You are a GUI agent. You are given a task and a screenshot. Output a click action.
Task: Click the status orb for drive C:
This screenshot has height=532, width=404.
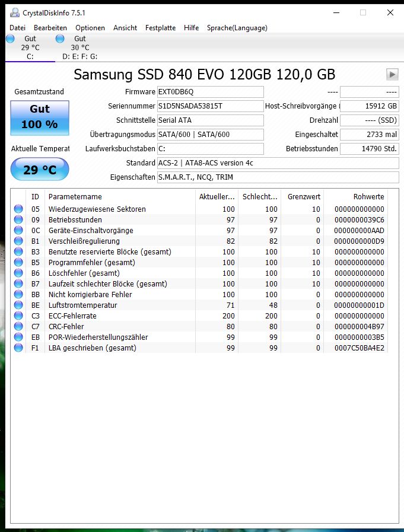pyautogui.click(x=10, y=39)
